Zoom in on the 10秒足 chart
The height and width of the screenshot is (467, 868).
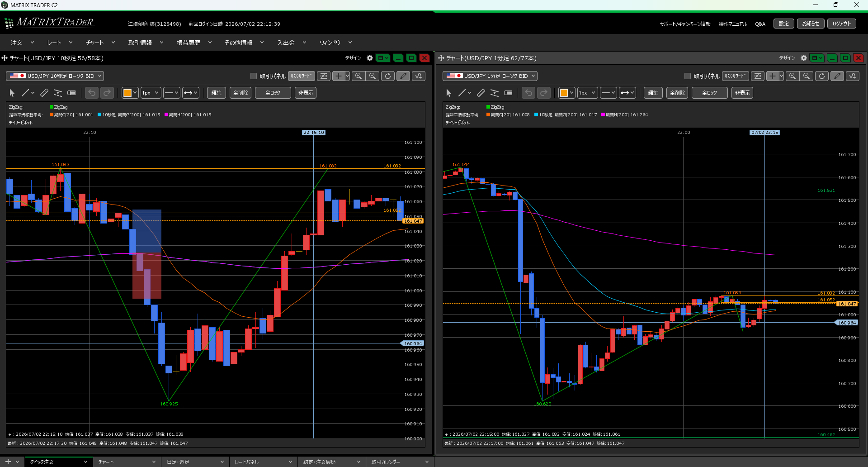359,76
